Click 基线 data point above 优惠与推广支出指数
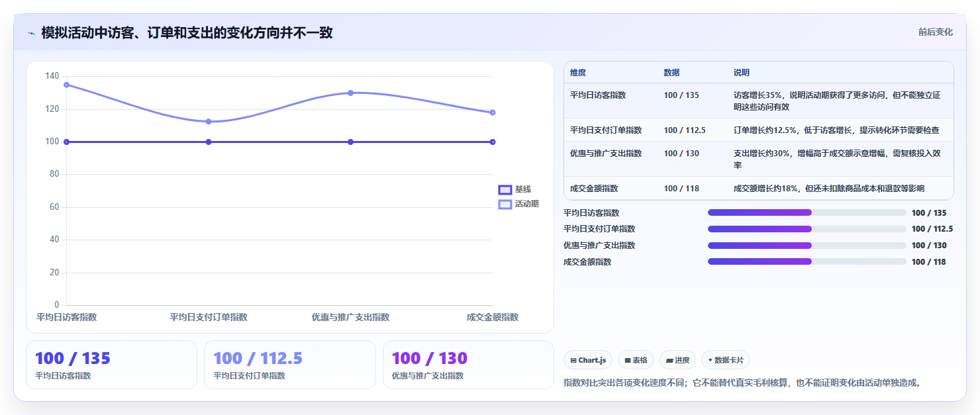This screenshot has width=980, height=415. [x=350, y=142]
